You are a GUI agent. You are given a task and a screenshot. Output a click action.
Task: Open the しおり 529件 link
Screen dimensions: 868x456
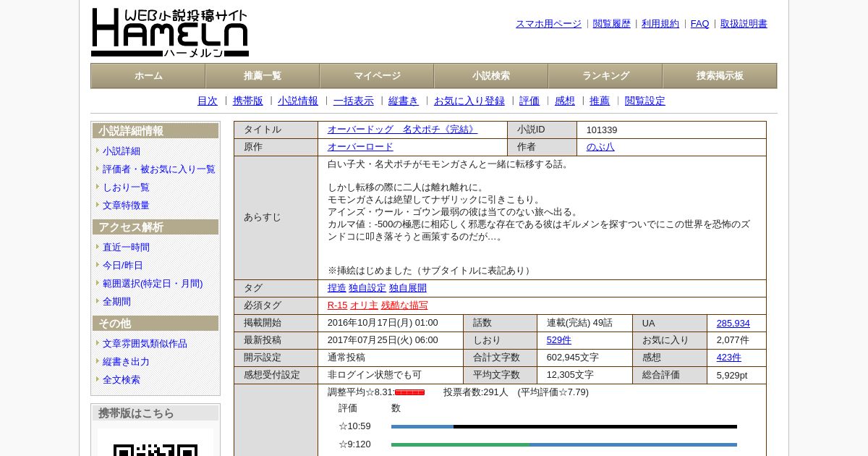click(x=559, y=340)
